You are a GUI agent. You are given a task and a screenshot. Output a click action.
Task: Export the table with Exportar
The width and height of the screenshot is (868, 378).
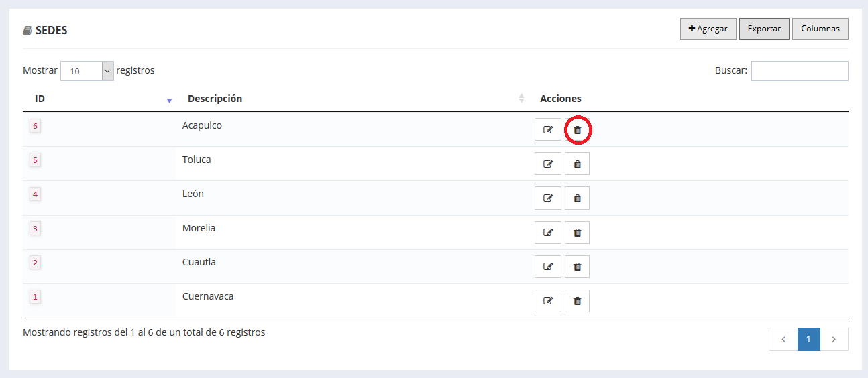pos(764,29)
